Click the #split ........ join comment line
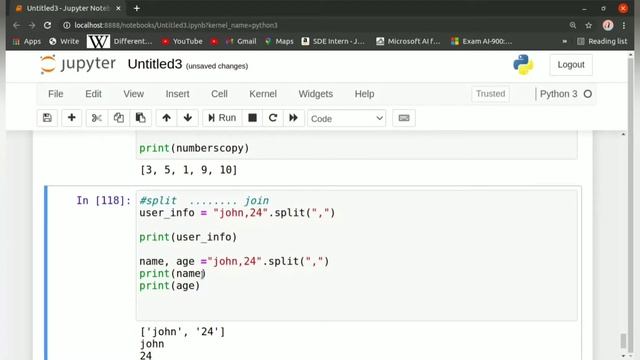This screenshot has height=360, width=640. click(x=204, y=200)
